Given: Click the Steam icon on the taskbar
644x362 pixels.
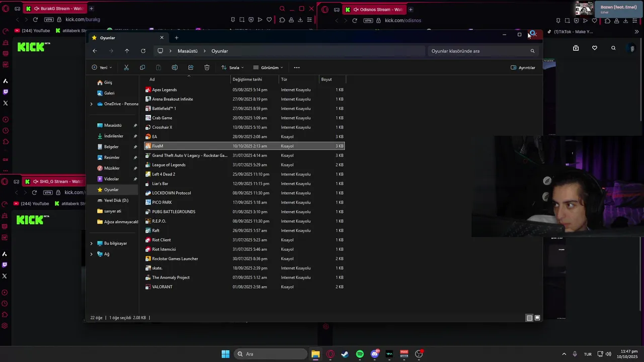Looking at the screenshot, I should pyautogui.click(x=345, y=354).
